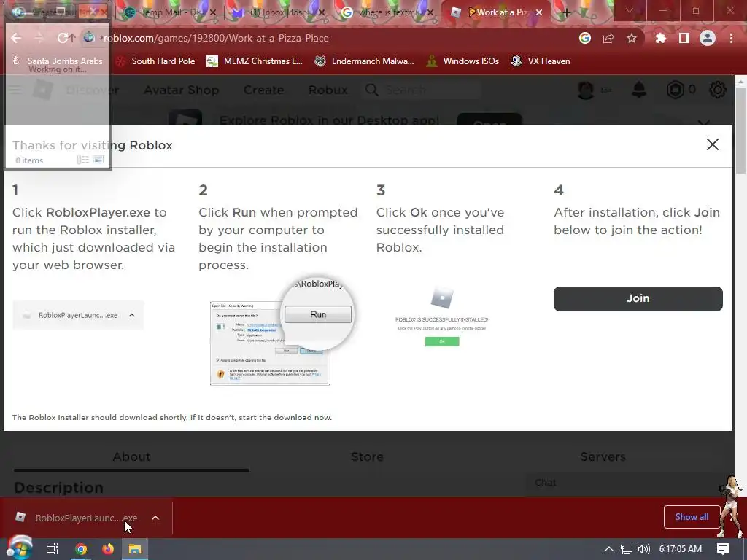Close the Work at a Pizza Place tab
Screen dimensions: 747x560
pyautogui.click(x=539, y=12)
